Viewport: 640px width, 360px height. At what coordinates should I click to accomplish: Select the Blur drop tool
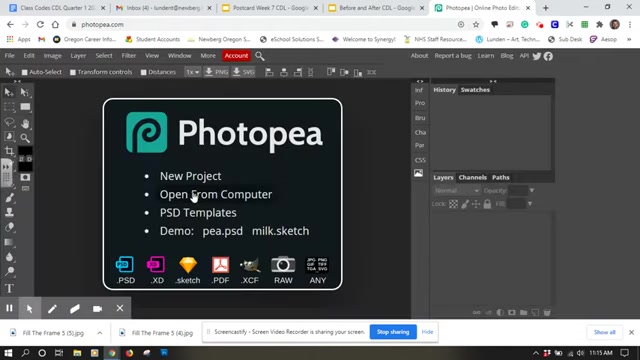(x=9, y=257)
